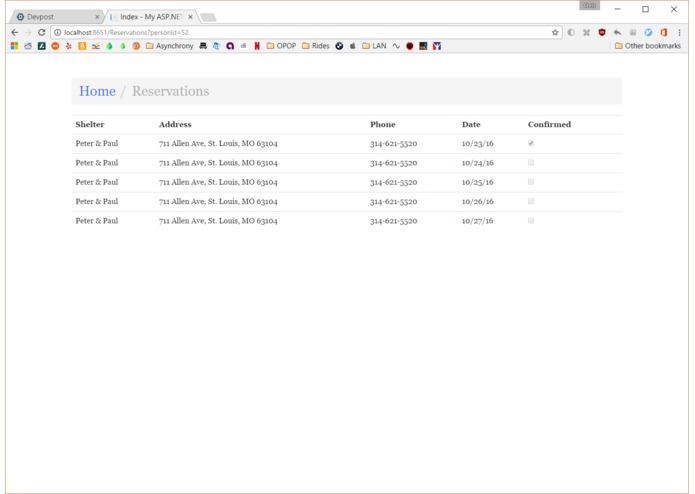Bookmark this page with the star icon

(554, 32)
